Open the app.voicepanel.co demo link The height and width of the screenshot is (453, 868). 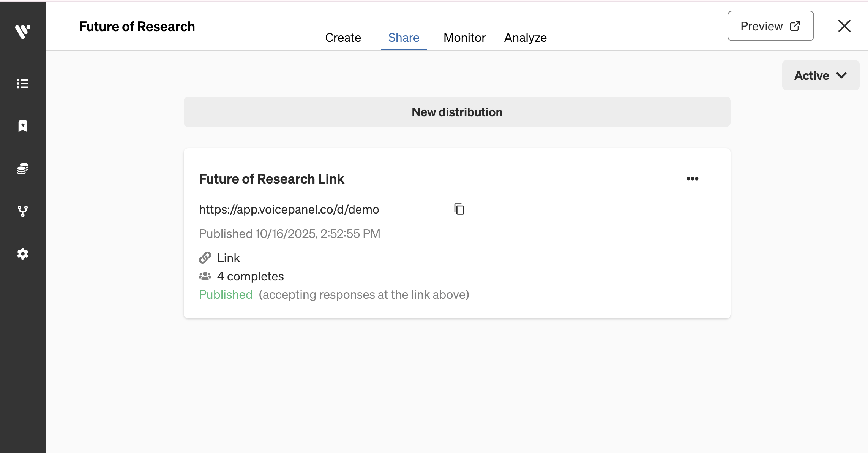point(289,209)
